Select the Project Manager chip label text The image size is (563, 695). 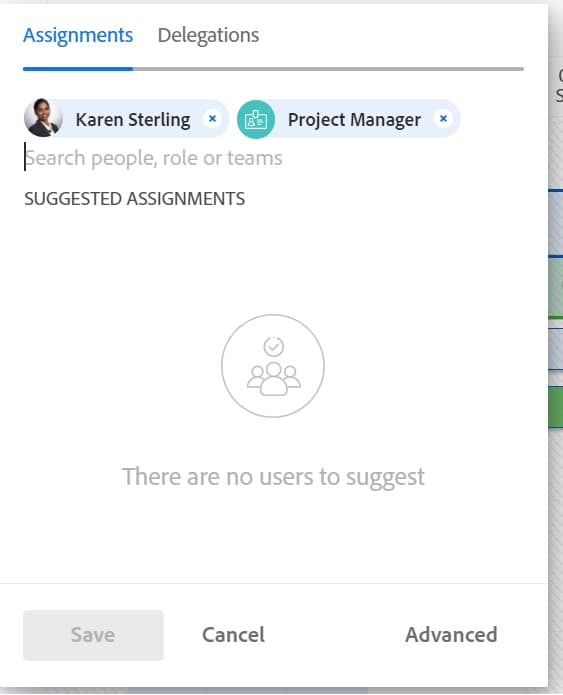tap(354, 120)
